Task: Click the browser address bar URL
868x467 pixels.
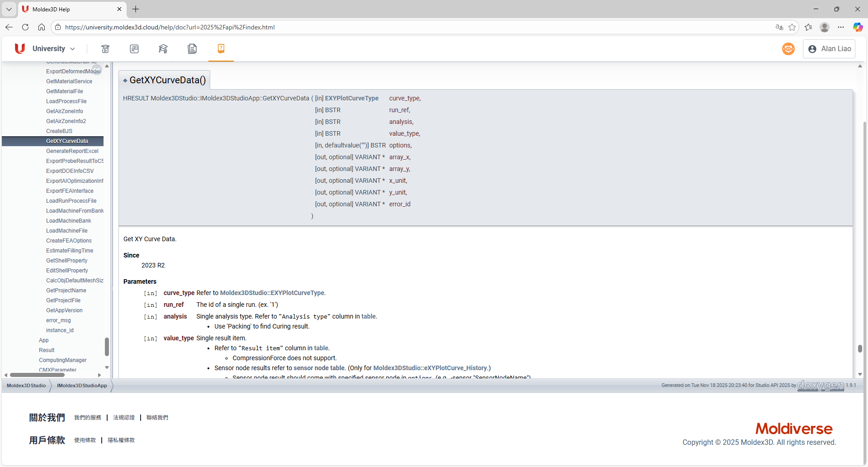Action: click(170, 27)
